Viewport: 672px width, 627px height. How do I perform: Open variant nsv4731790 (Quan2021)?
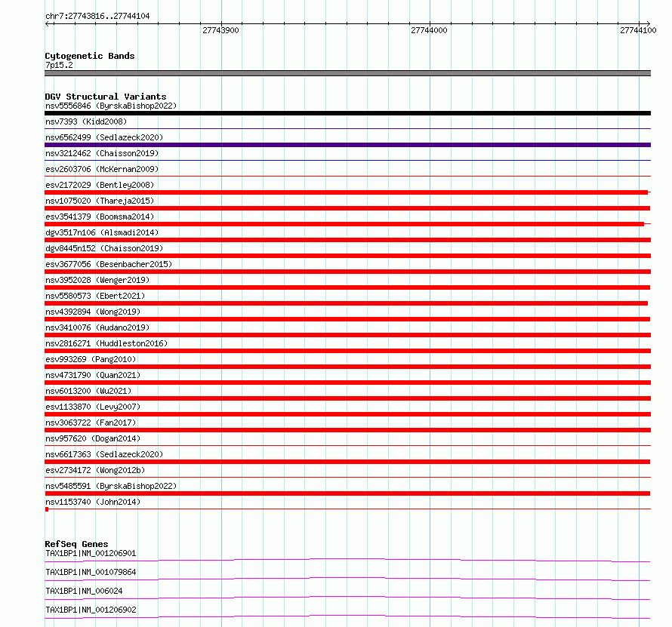pos(93,375)
